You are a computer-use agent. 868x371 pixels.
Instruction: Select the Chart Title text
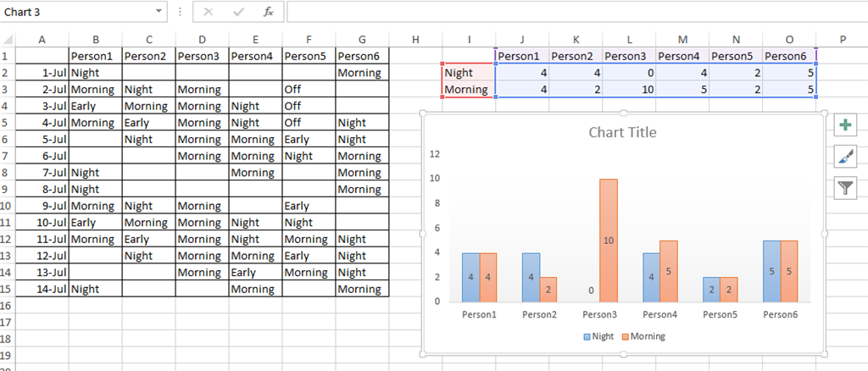pyautogui.click(x=622, y=132)
